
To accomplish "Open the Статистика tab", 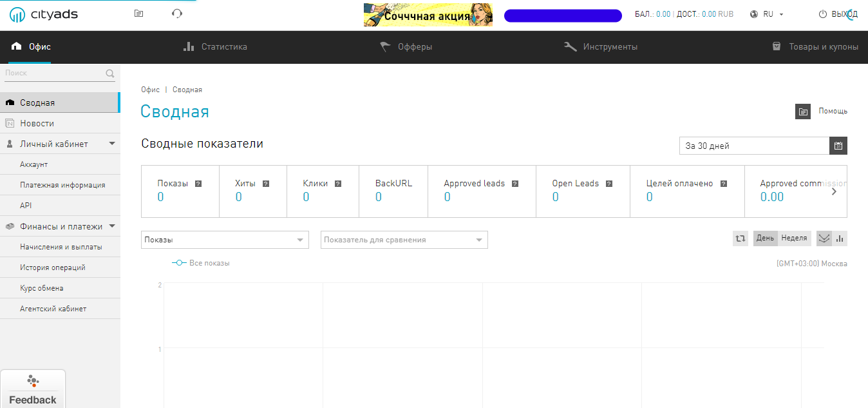I will pyautogui.click(x=215, y=47).
